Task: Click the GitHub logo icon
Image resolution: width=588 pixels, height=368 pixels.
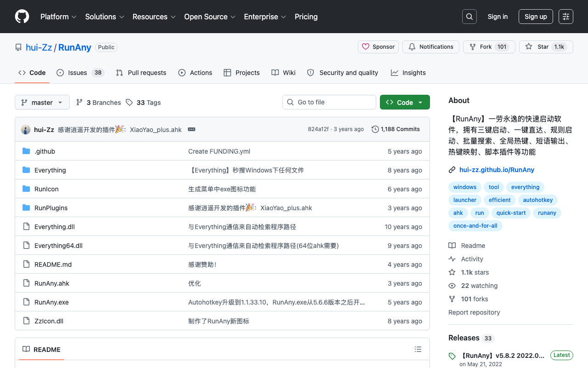Action: tap(22, 17)
